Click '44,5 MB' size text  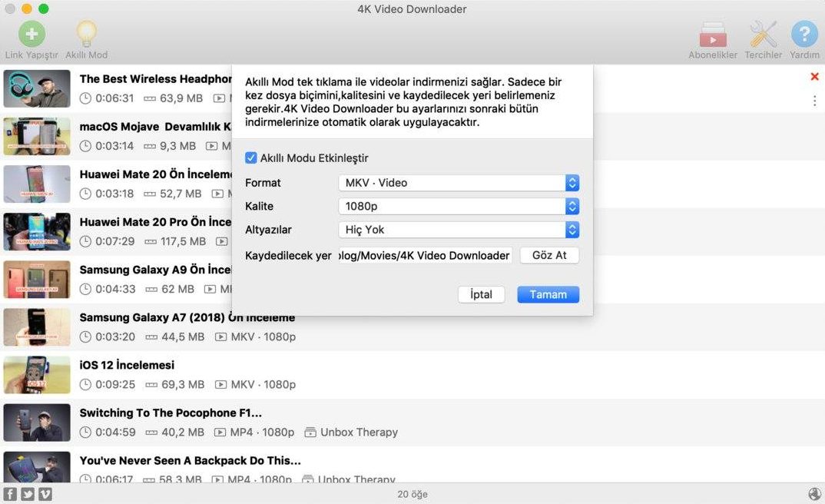pos(183,337)
